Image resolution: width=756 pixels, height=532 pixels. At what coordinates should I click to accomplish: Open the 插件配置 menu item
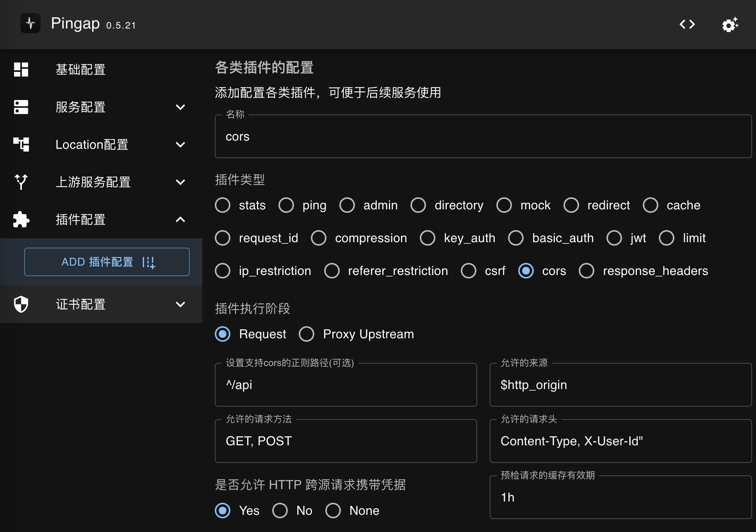[101, 220]
